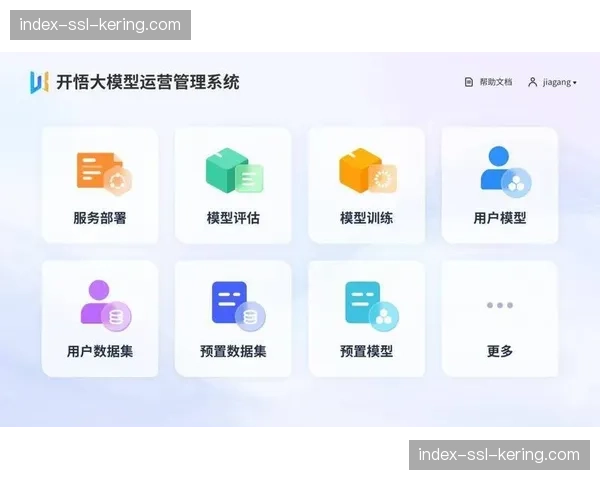Viewport: 600px width, 480px height.
Task: Click the 开悟 system logo icon
Action: coord(39,82)
